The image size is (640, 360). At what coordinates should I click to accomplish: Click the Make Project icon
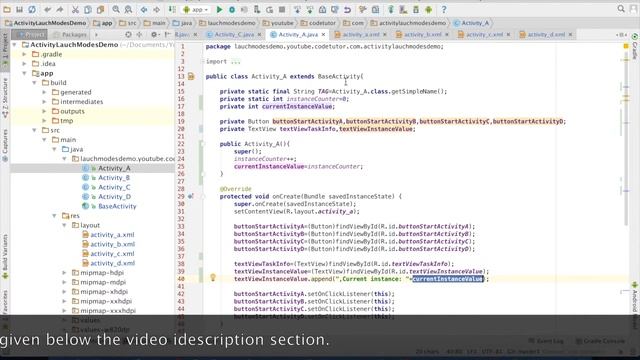click(x=172, y=9)
